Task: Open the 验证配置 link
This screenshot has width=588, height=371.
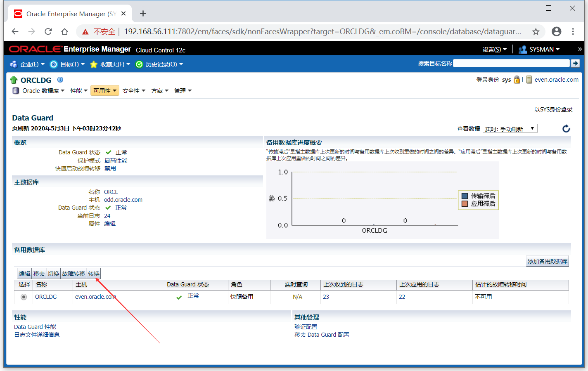Action: click(306, 327)
